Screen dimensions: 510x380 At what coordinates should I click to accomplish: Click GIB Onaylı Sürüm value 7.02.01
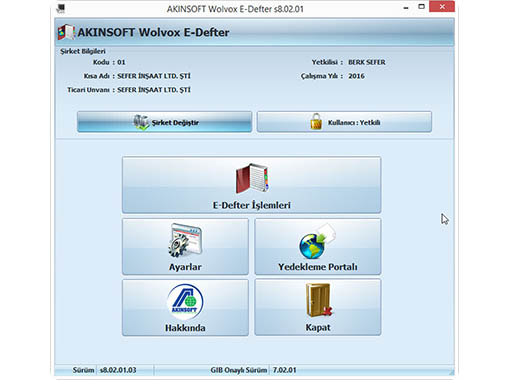point(284,370)
